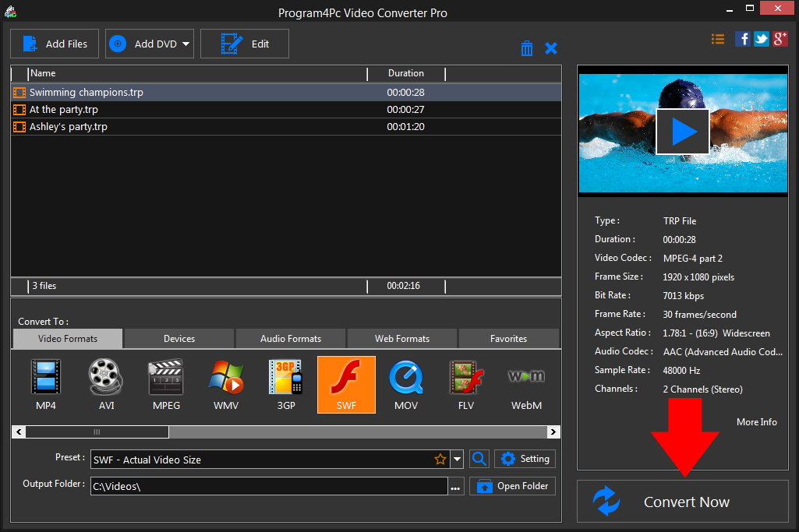The width and height of the screenshot is (799, 532).
Task: Open preset search with the magnifier icon
Action: pos(479,459)
